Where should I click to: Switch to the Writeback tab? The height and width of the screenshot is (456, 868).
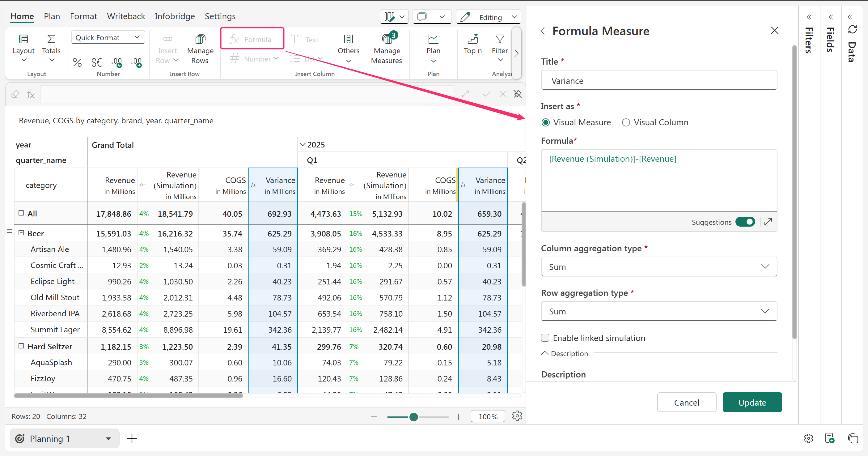(x=126, y=16)
